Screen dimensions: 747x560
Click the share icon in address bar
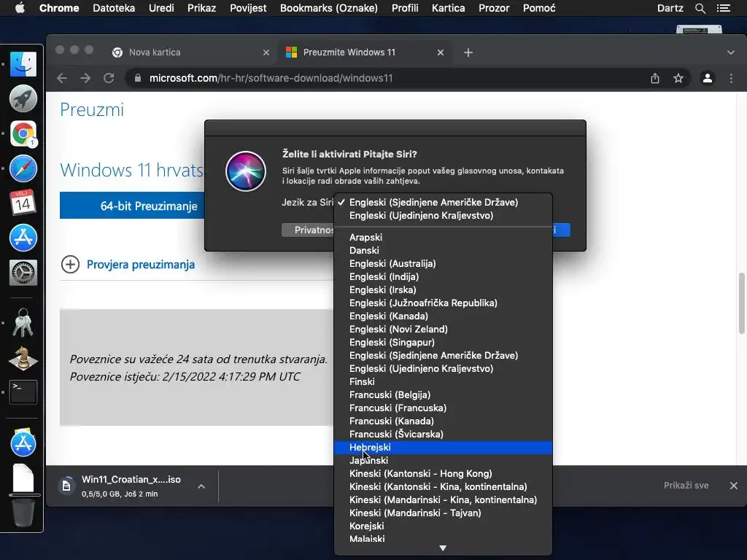[x=655, y=78]
